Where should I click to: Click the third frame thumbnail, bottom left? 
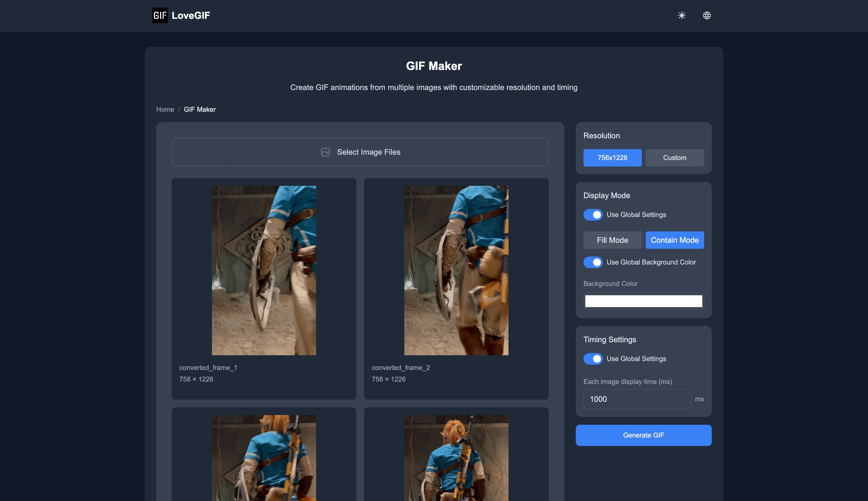pos(264,458)
